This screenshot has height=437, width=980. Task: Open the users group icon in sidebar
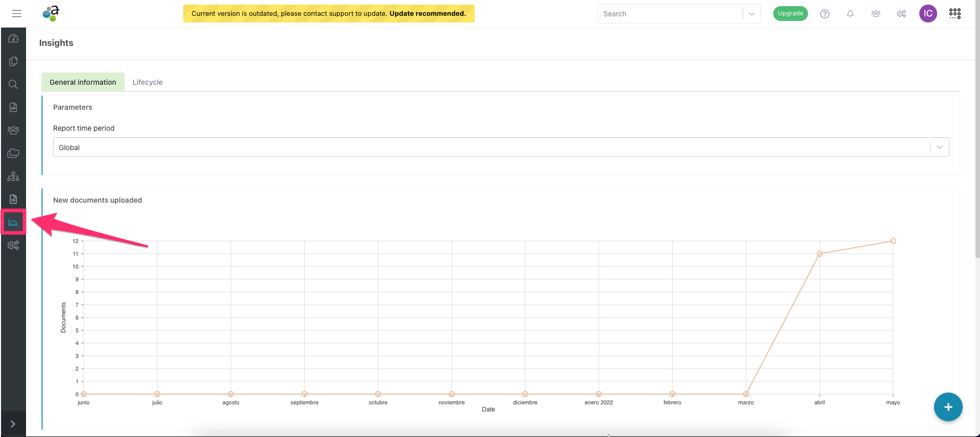point(13,131)
